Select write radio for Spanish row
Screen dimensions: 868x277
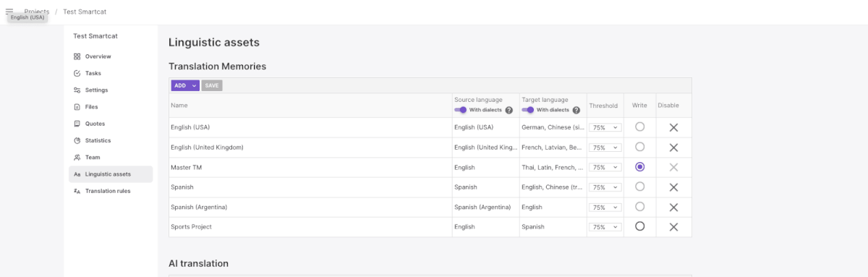[639, 187]
